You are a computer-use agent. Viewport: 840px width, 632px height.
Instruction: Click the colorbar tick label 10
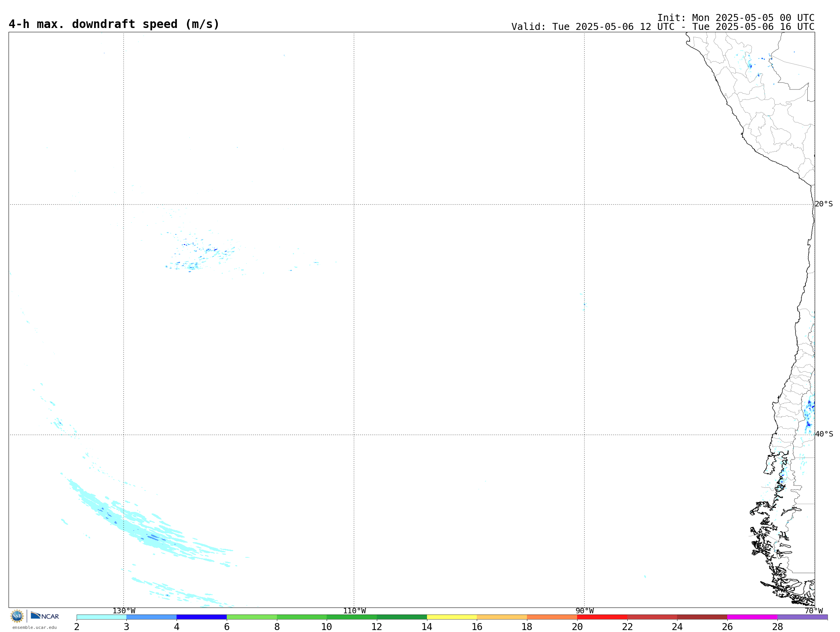coord(327,627)
